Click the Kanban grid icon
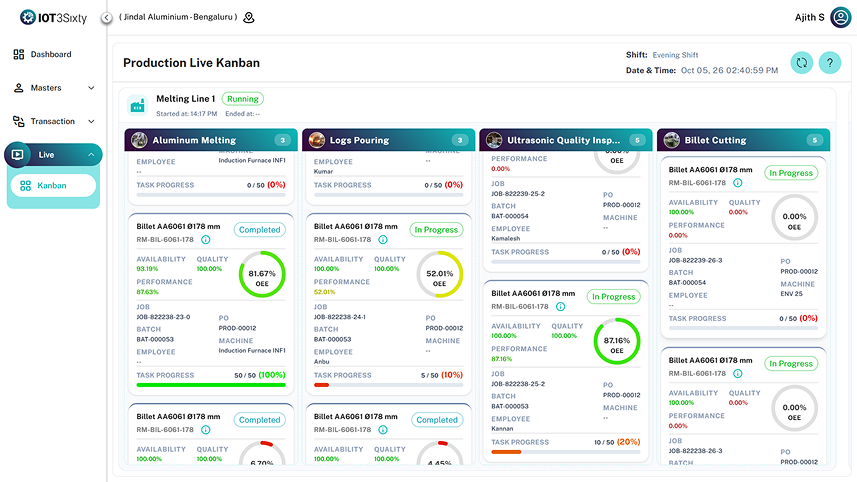 tap(25, 186)
